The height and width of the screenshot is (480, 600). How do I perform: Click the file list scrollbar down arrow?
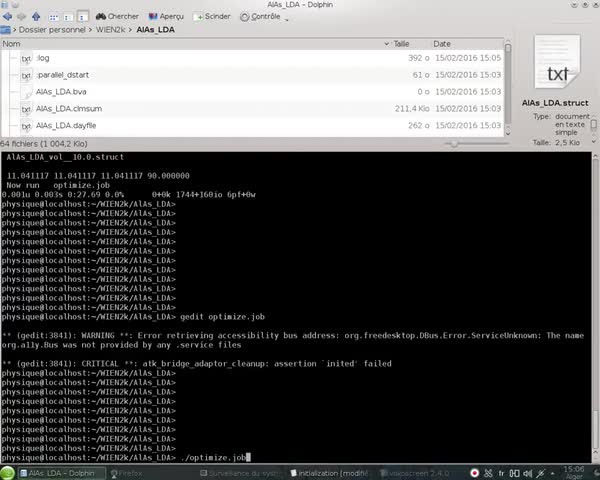508,133
